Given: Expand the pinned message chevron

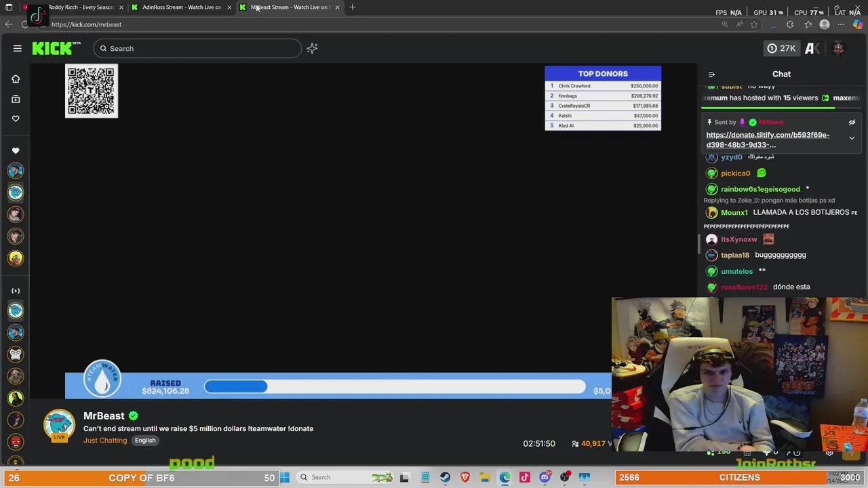Looking at the screenshot, I should coord(852,138).
